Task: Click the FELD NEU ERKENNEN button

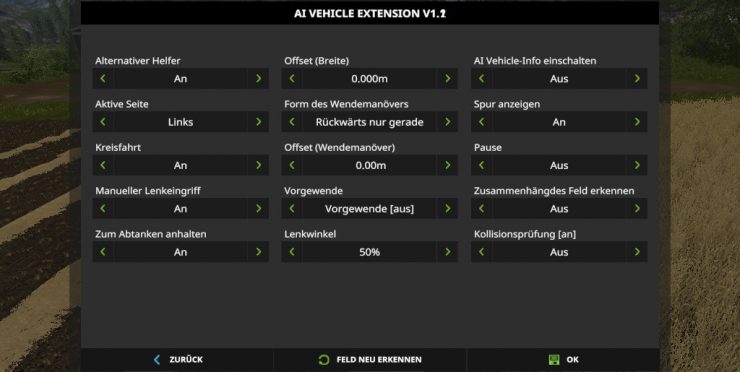Action: click(x=370, y=360)
